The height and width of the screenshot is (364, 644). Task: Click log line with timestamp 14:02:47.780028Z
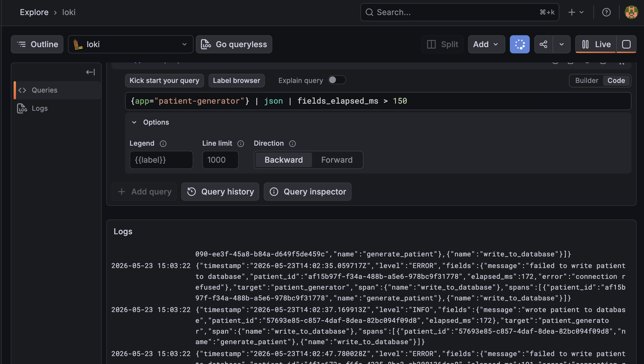pos(368,357)
